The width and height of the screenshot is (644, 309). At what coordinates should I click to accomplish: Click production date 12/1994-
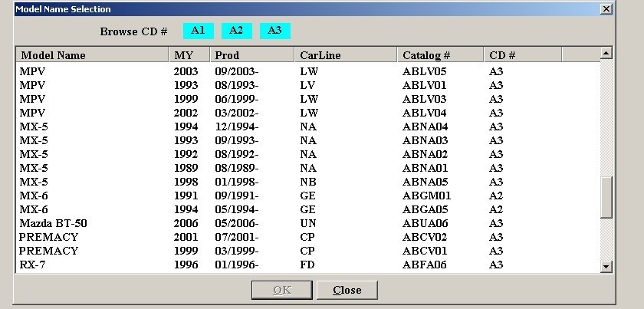[x=237, y=127]
